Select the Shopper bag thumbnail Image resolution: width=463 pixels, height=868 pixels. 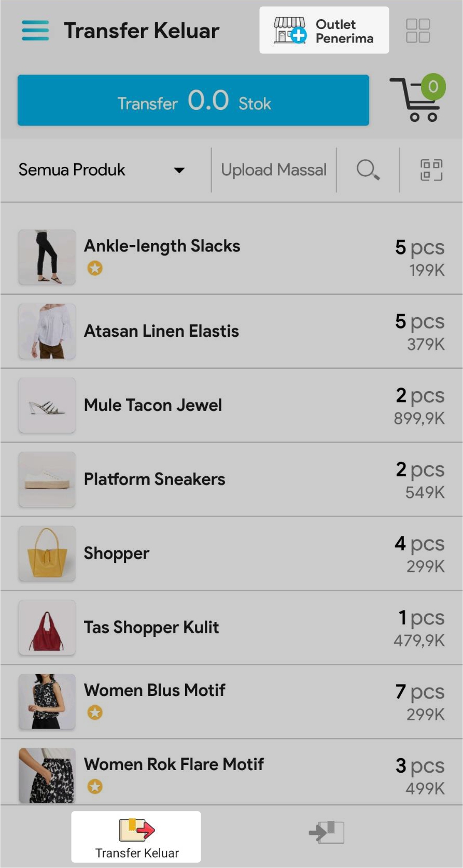pyautogui.click(x=47, y=553)
